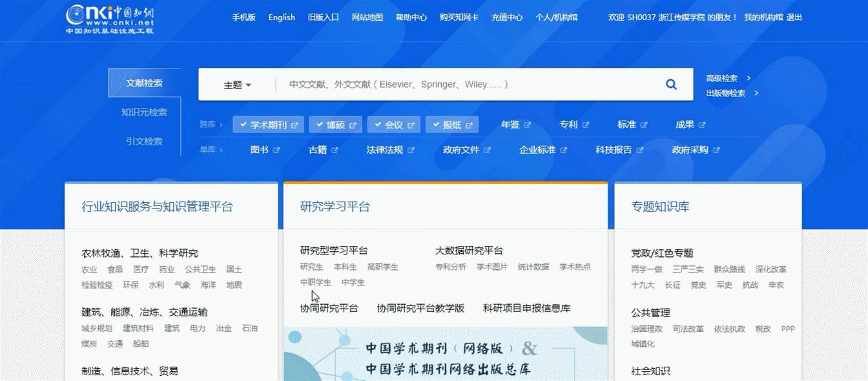
Task: Click external-link icon next to 图书
Action: tap(278, 149)
